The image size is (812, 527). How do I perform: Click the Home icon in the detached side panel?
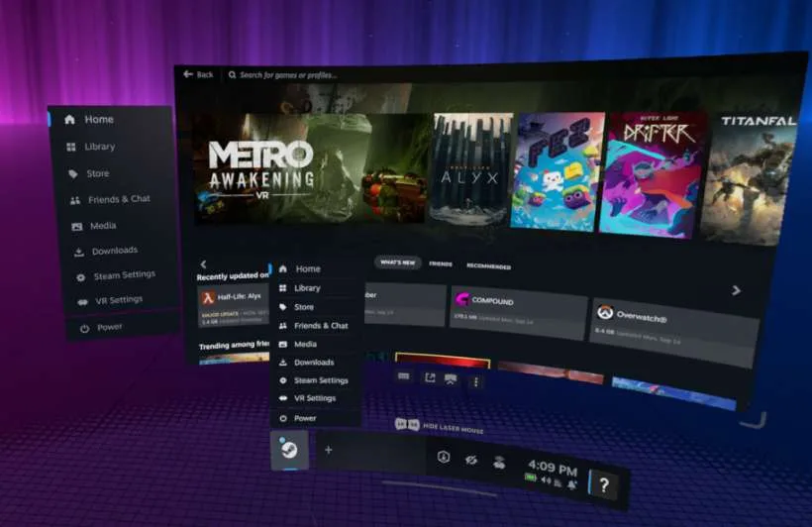pos(70,120)
